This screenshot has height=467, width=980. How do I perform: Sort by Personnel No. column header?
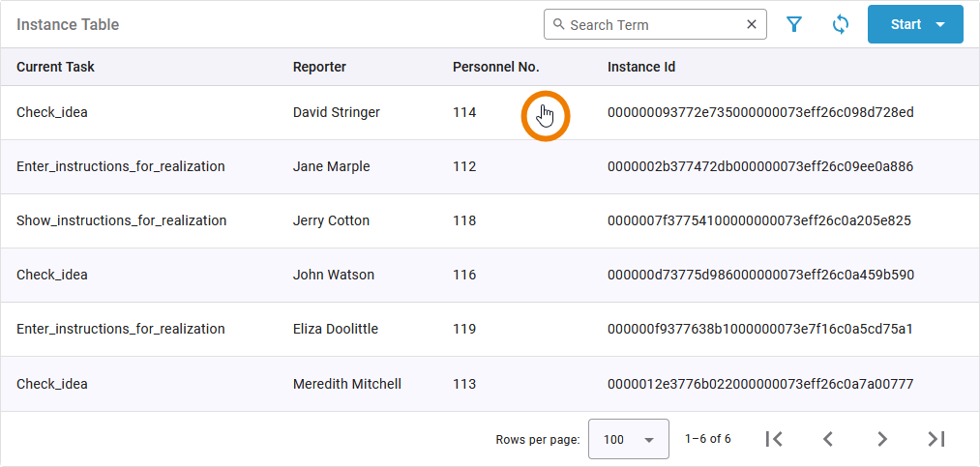[495, 67]
